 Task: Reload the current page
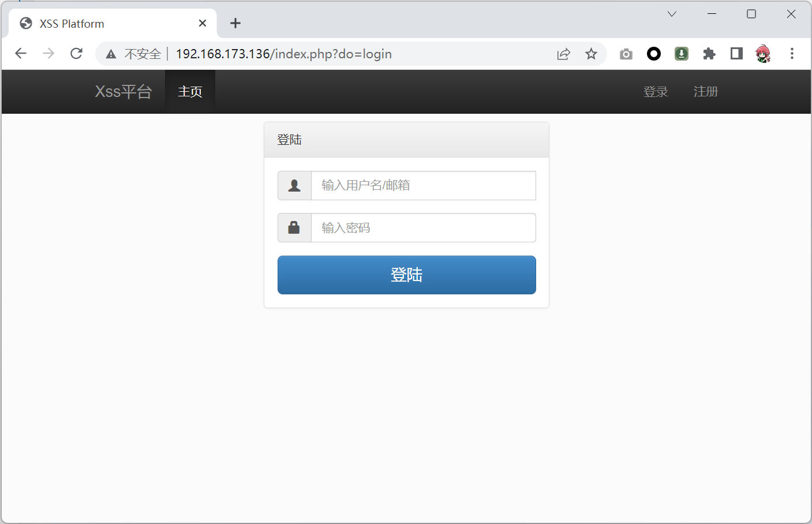[76, 54]
